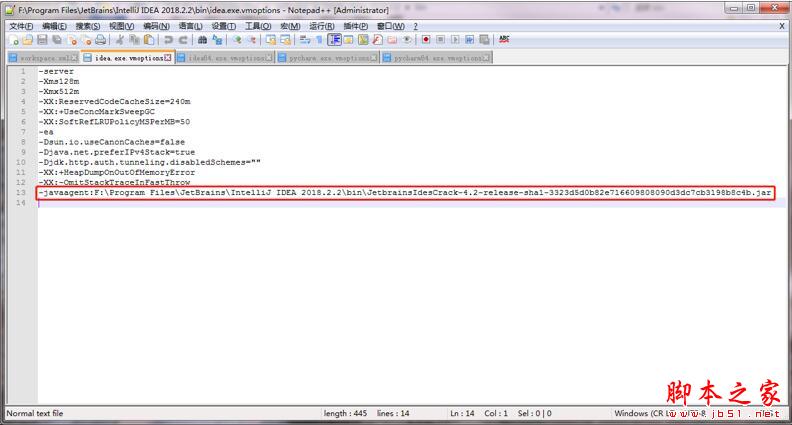
Task: Click "Normal text file" in the status bar
Action: point(35,413)
